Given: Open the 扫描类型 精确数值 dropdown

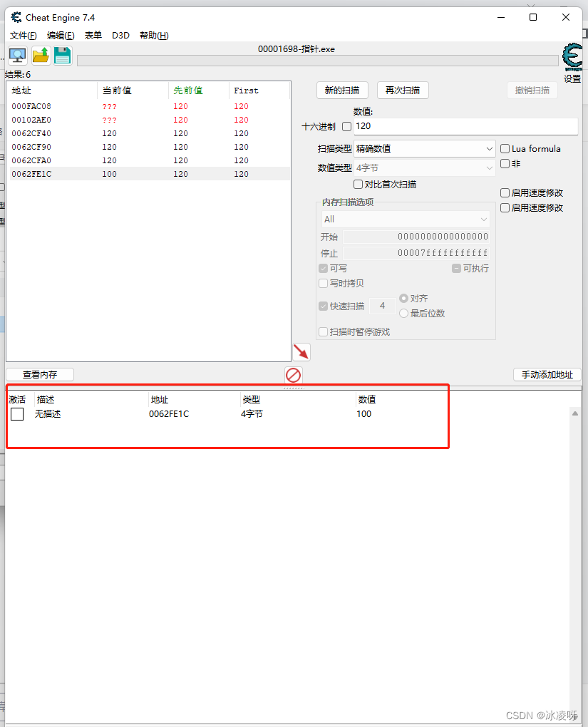Looking at the screenshot, I should tap(424, 149).
